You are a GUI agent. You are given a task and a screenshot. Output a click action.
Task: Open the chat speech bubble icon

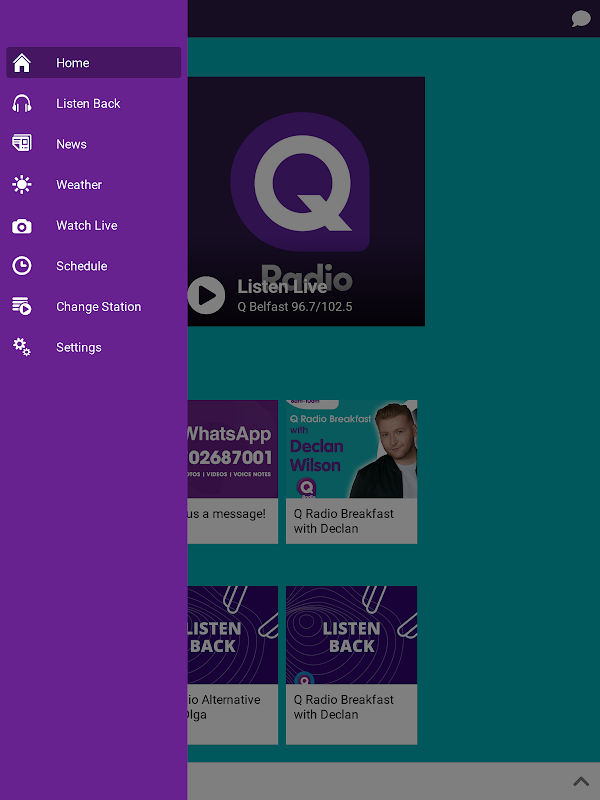(x=581, y=19)
